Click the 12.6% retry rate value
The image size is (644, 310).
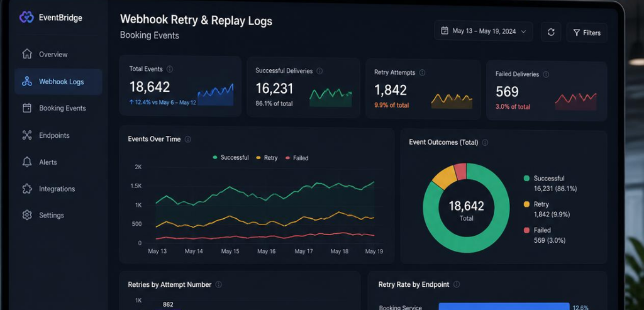(x=580, y=307)
